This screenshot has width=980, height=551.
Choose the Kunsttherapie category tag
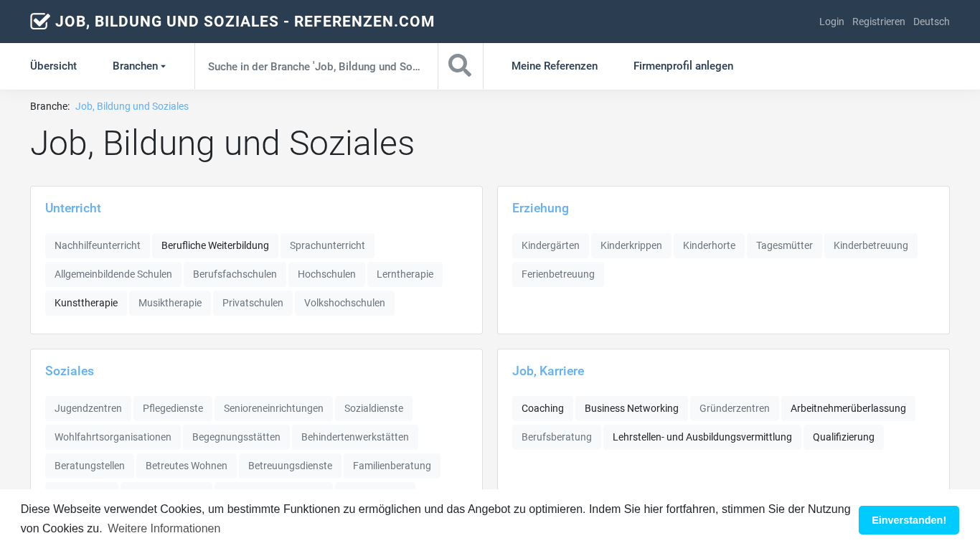[86, 303]
